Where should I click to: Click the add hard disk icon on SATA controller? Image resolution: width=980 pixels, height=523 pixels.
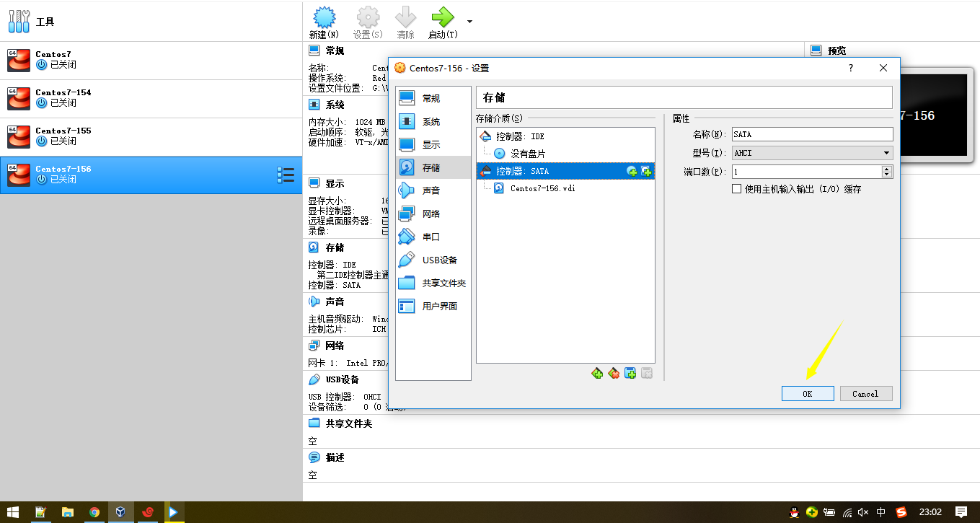pyautogui.click(x=646, y=171)
